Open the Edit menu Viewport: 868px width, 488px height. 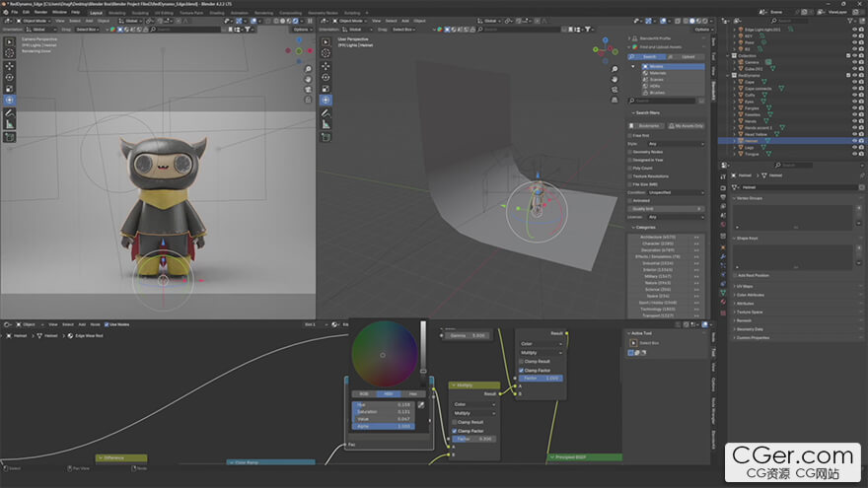26,12
